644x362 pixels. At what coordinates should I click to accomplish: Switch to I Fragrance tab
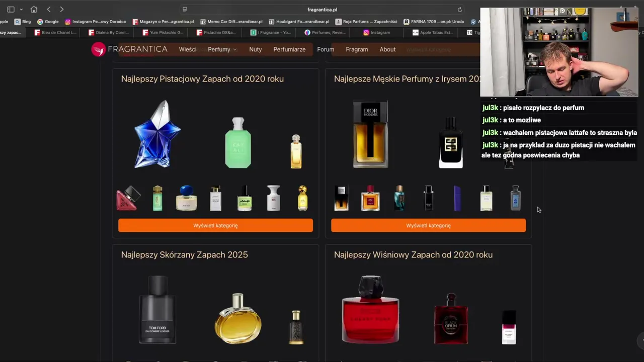[x=271, y=33]
